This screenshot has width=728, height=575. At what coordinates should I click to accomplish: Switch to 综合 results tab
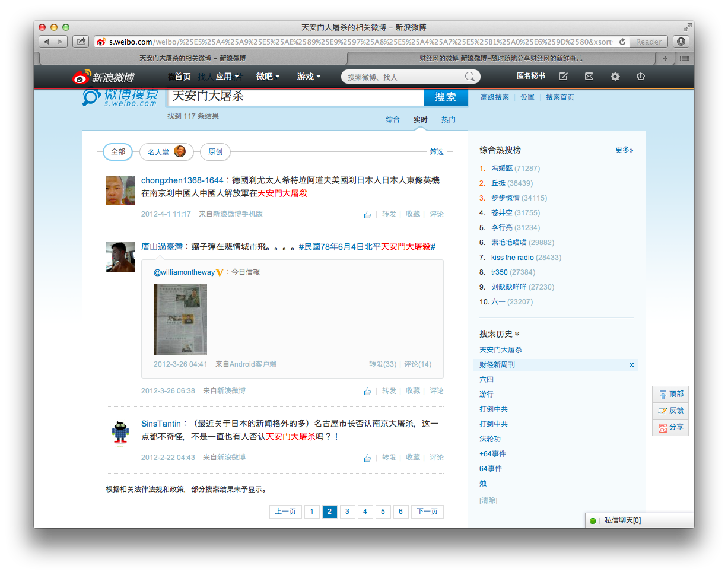click(x=393, y=120)
